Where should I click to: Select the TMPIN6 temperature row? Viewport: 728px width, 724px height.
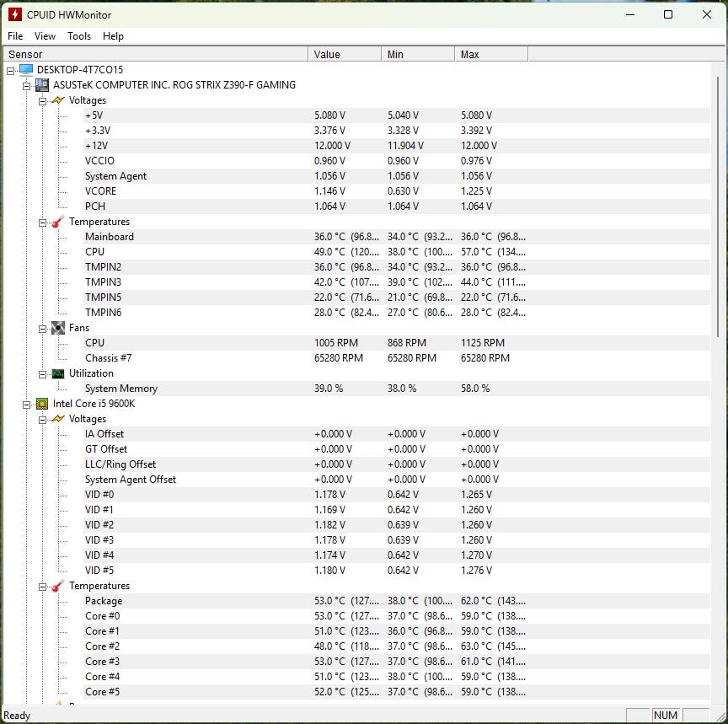click(397, 313)
